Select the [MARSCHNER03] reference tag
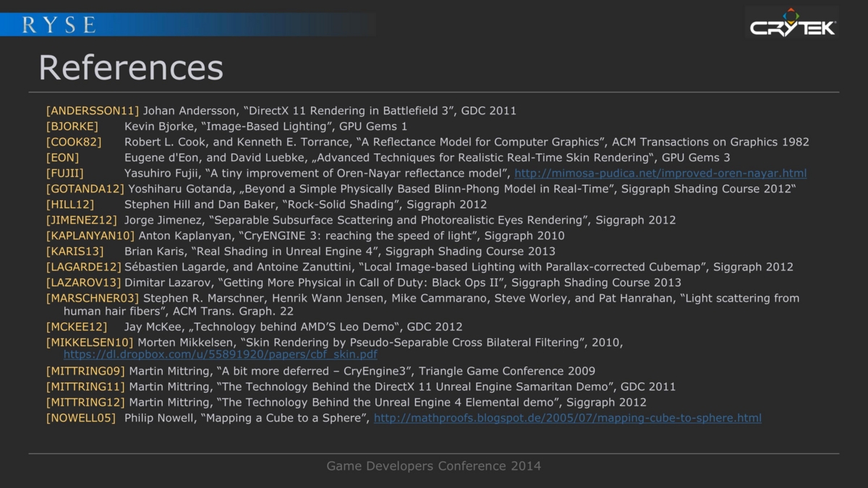Viewport: 868px width, 488px height. tap(93, 299)
